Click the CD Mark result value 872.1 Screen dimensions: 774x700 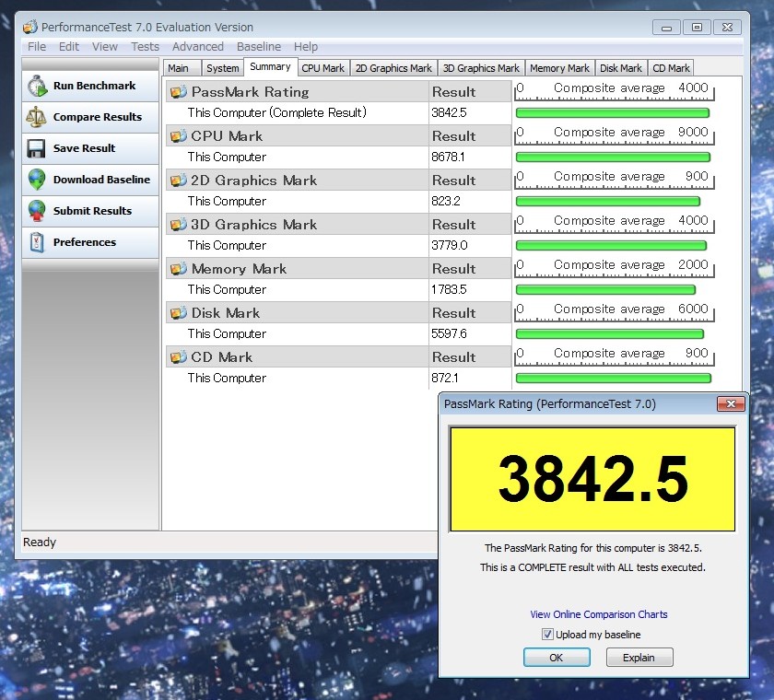click(445, 378)
